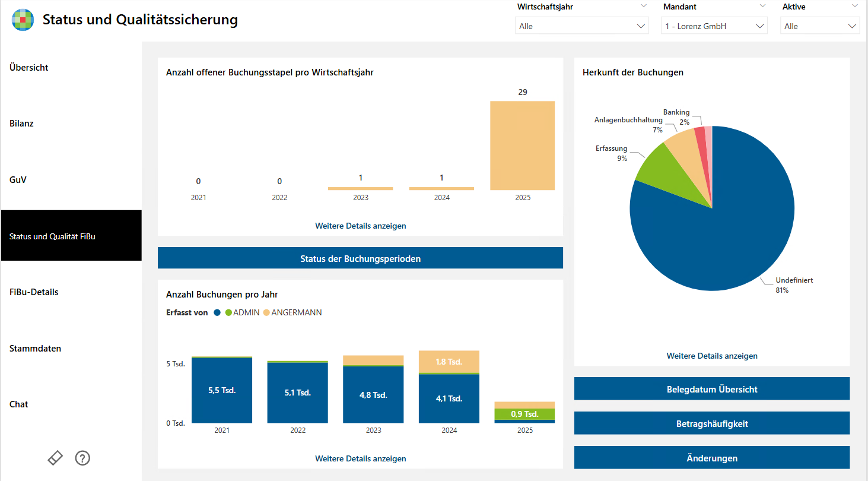Open Belegdatum Übersicht
This screenshot has width=868, height=481.
[712, 389]
